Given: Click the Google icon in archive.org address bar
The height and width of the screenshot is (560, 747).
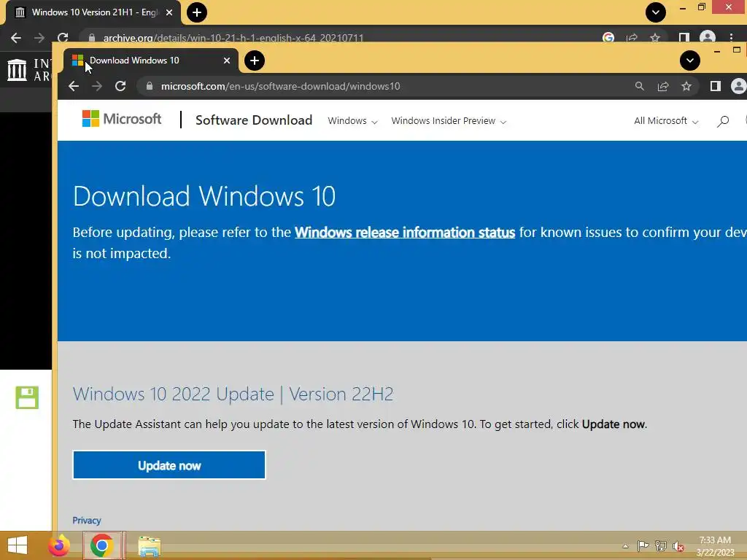Looking at the screenshot, I should (608, 37).
